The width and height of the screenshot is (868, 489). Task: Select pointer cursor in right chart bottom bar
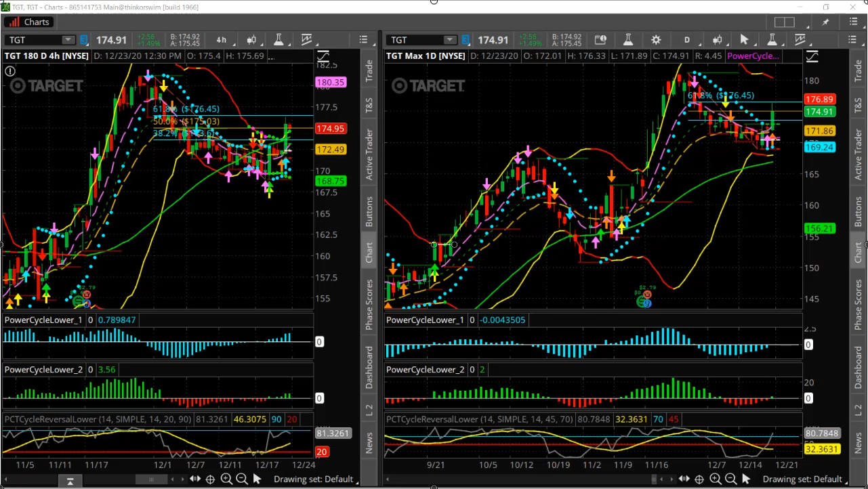(746, 479)
